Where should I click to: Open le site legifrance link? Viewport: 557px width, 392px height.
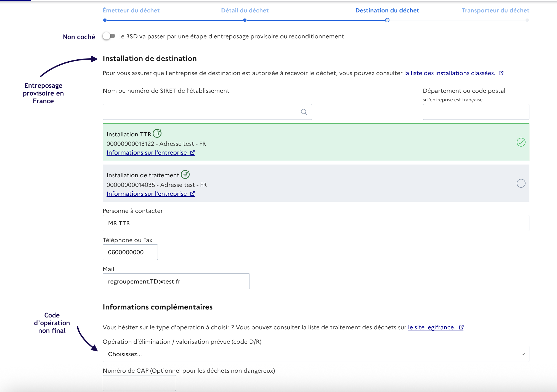click(431, 327)
